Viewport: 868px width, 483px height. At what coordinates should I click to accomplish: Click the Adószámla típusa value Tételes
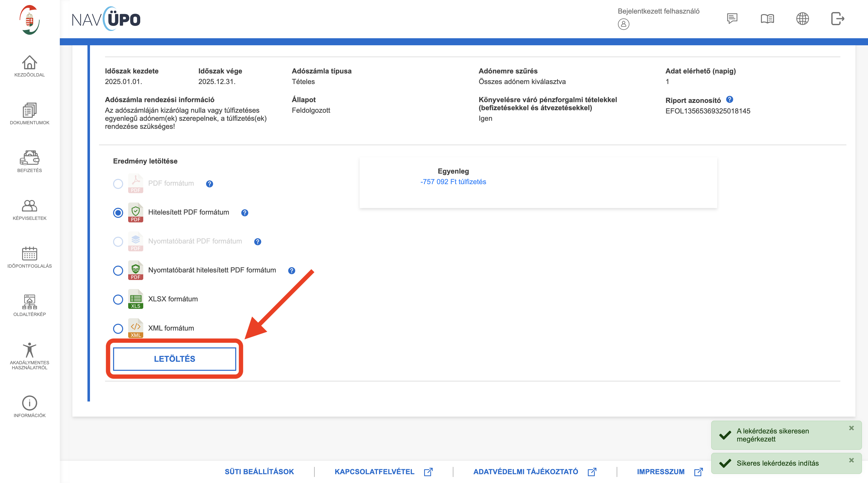click(x=303, y=82)
